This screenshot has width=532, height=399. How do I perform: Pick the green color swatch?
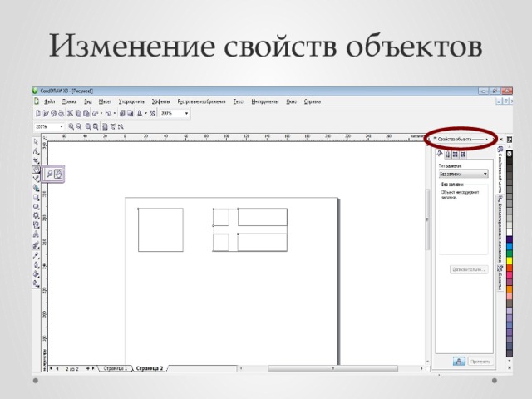[x=510, y=254]
